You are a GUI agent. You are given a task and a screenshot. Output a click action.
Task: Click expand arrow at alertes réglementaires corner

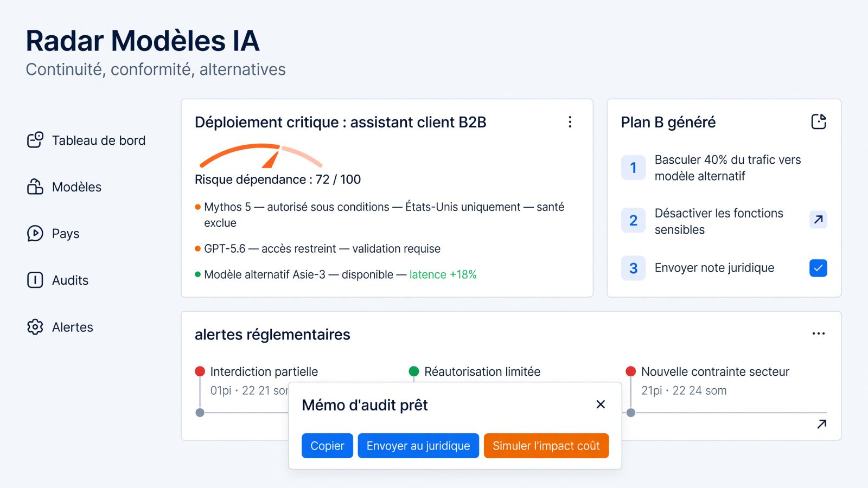point(821,424)
